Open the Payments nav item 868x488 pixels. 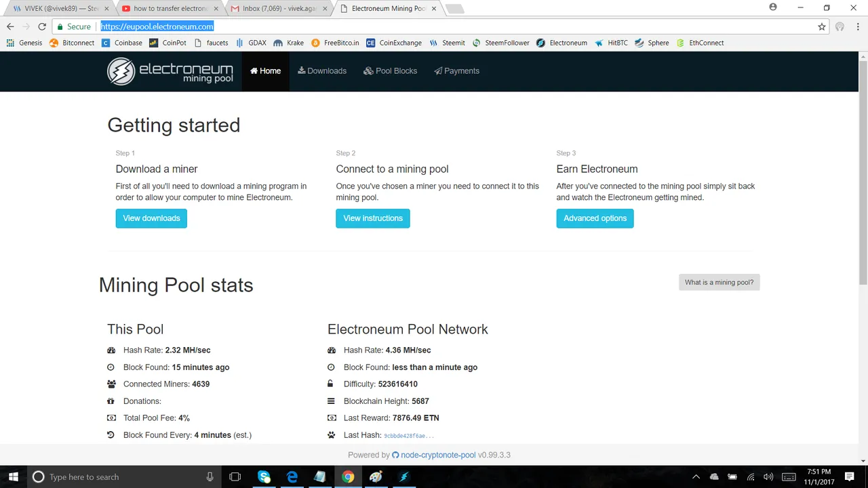click(456, 71)
